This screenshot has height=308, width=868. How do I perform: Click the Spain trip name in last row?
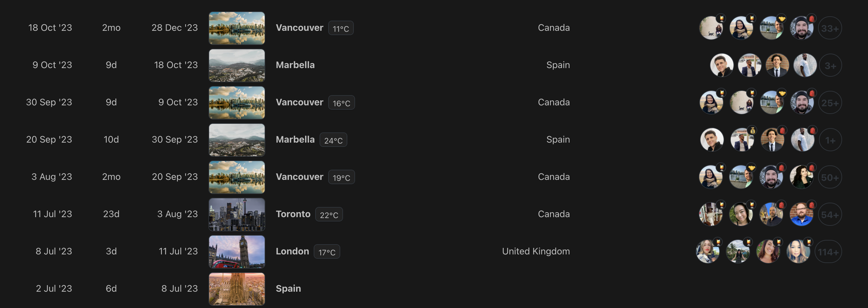[x=288, y=289]
